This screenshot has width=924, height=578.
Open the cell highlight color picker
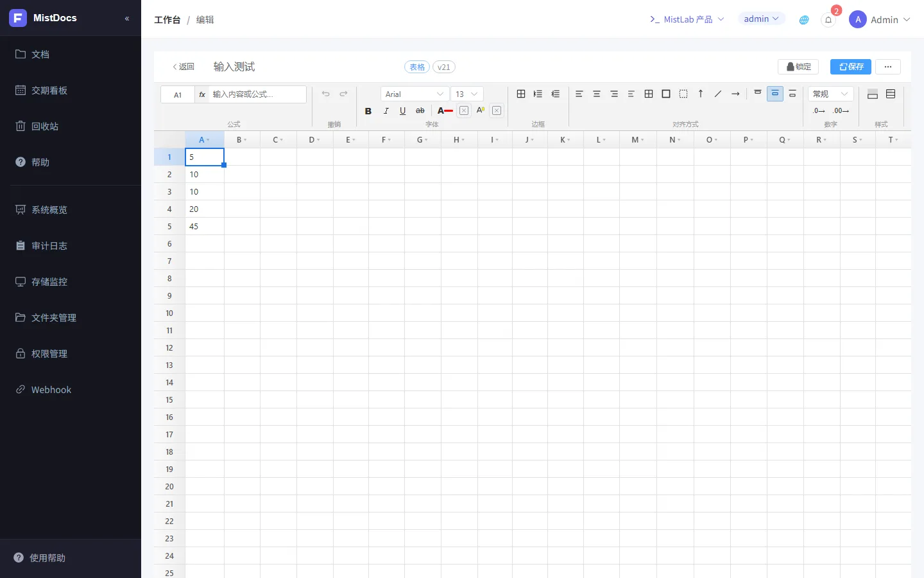click(481, 111)
